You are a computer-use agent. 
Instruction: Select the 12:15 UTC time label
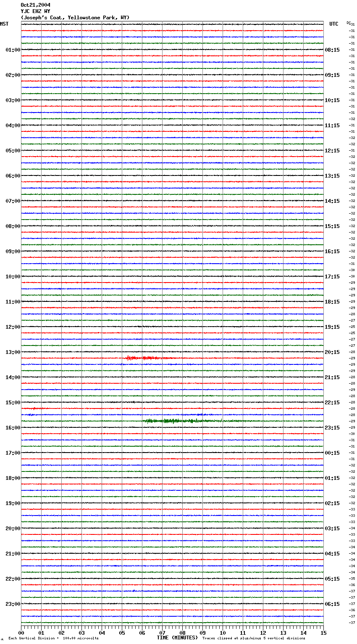[x=332, y=151]
